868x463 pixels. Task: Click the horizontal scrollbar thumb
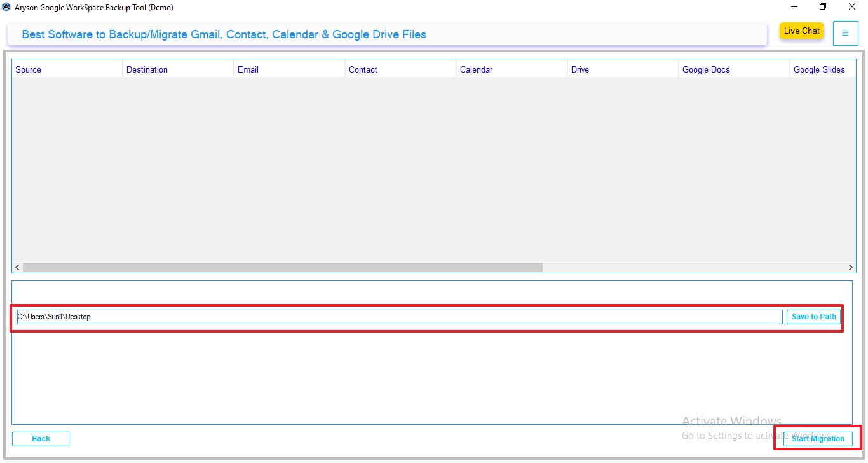tap(283, 268)
